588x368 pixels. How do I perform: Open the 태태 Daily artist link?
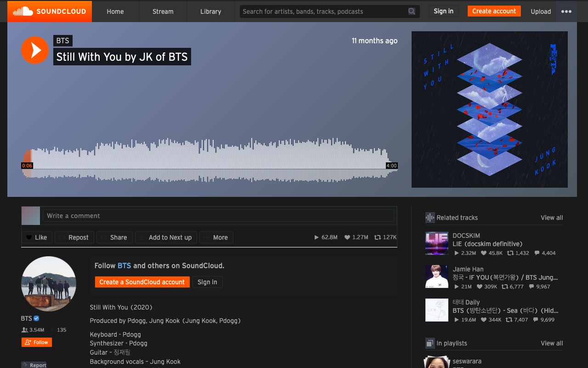466,302
